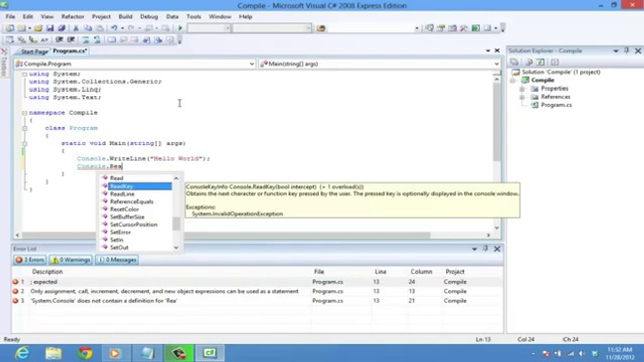Viewport: 644px width, 362px height.
Task: Toggle a bookmark on the current line
Action: 111,39
